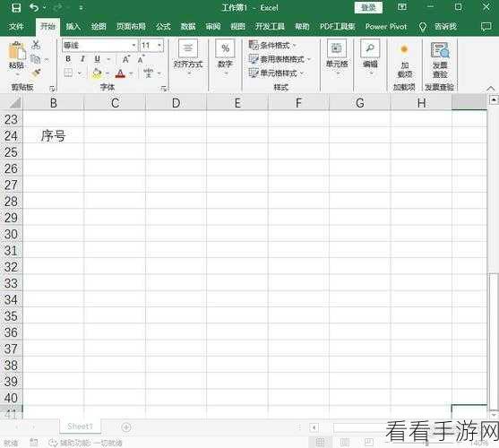Viewport: 499px width, 448px height.
Task: Click the 加载项 add-ins icon
Action: pyautogui.click(x=404, y=60)
